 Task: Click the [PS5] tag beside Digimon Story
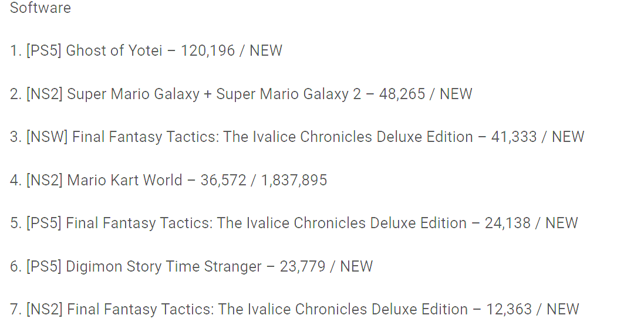click(x=43, y=267)
